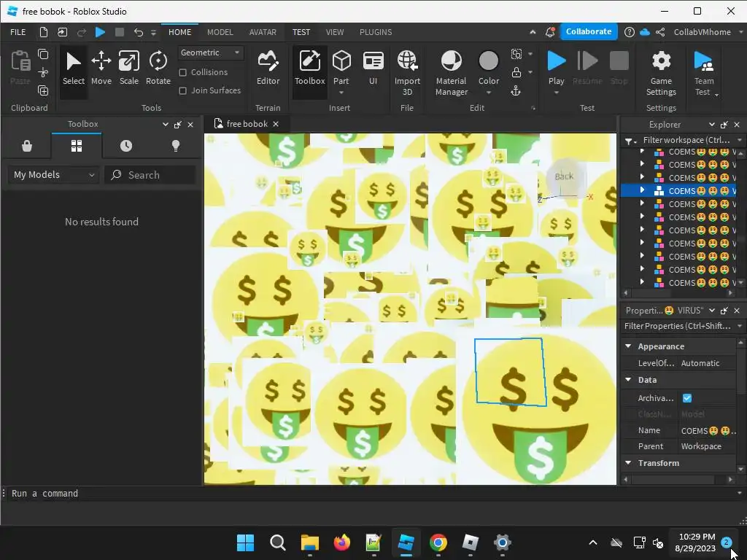Viewport: 747px width, 560px height.
Task: Switch to the PLUGINS tab
Action: click(376, 32)
